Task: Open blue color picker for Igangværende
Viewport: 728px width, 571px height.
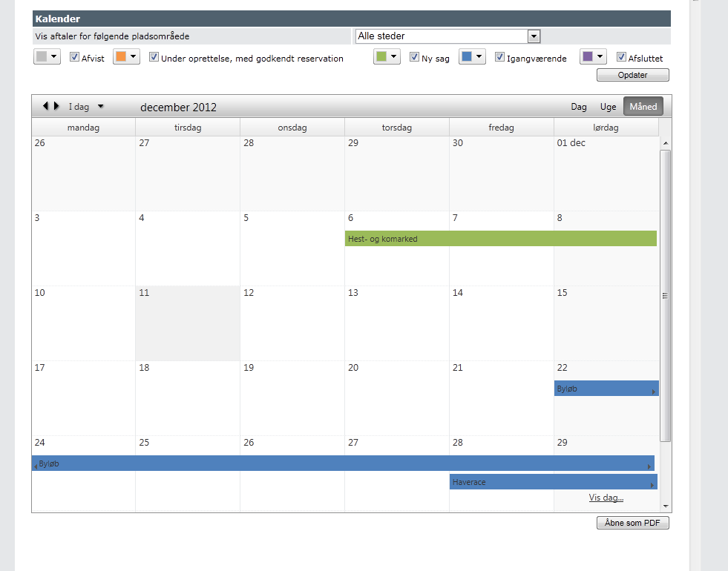Action: tap(472, 56)
